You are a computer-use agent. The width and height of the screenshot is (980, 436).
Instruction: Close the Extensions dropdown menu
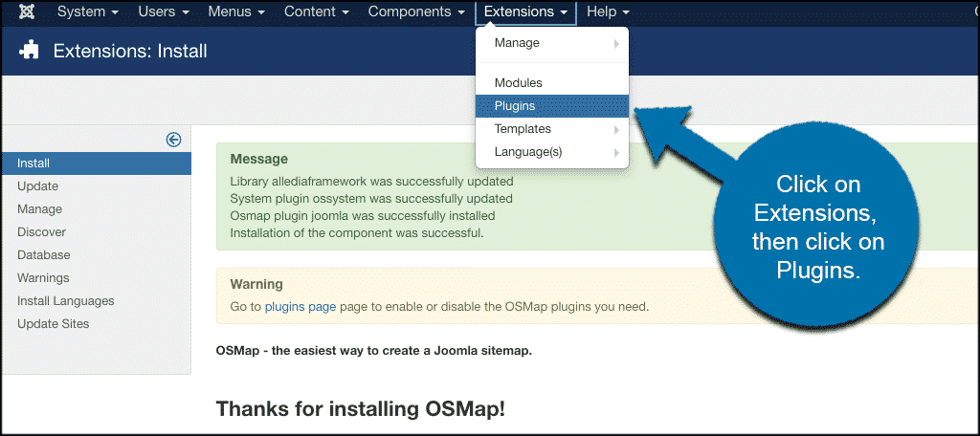525,11
